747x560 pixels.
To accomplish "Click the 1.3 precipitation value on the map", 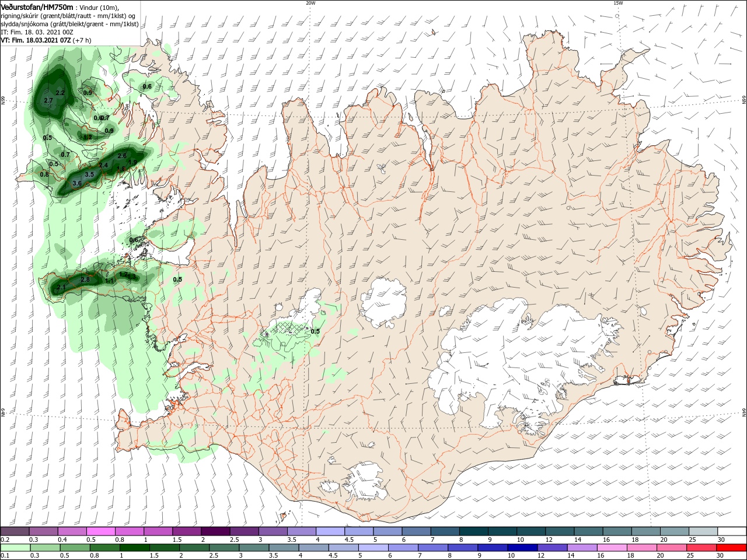I will (x=132, y=276).
